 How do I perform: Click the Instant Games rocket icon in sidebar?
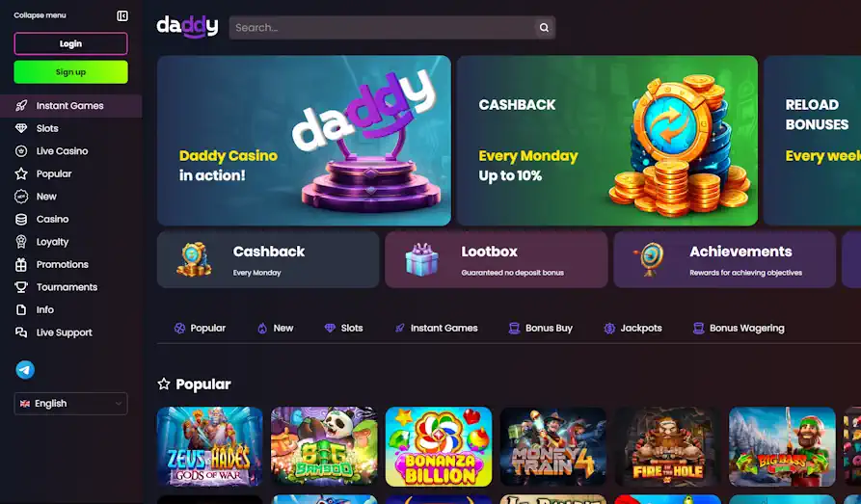point(21,105)
